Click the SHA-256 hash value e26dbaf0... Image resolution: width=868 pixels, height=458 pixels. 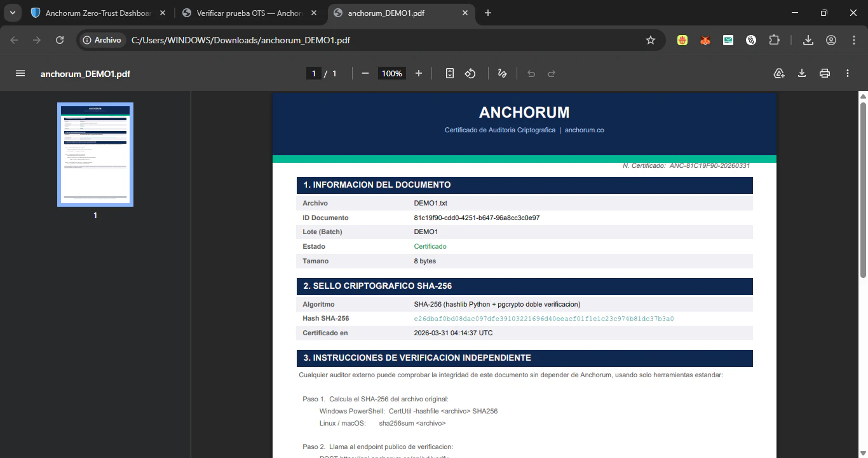point(544,318)
